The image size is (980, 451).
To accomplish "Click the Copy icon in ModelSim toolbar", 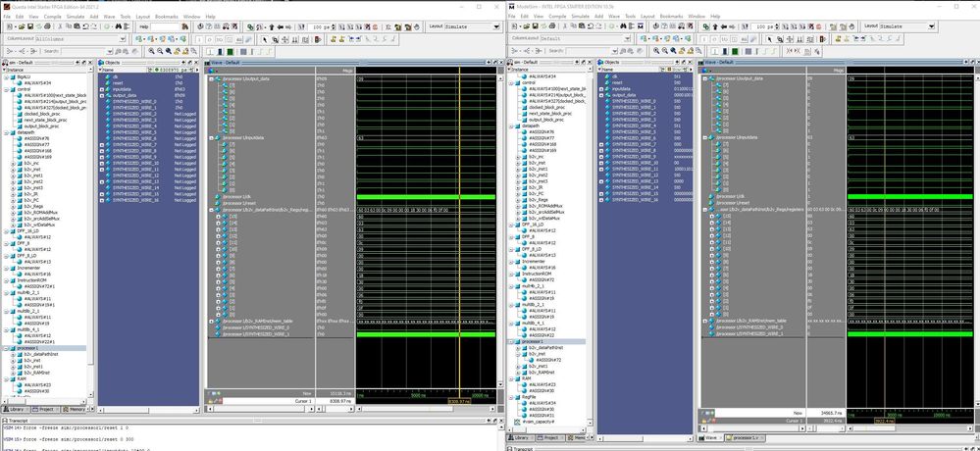I will point(573,27).
